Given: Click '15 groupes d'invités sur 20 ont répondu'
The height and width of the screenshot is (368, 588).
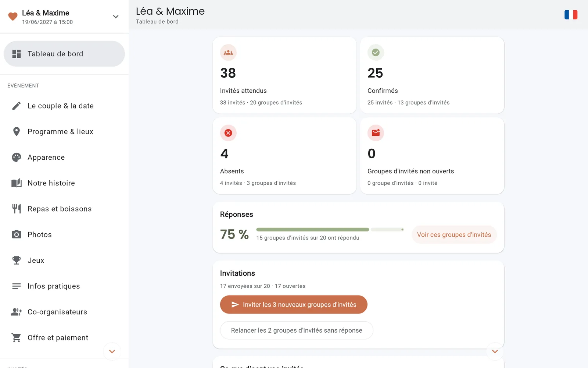Looking at the screenshot, I should click(x=308, y=238).
